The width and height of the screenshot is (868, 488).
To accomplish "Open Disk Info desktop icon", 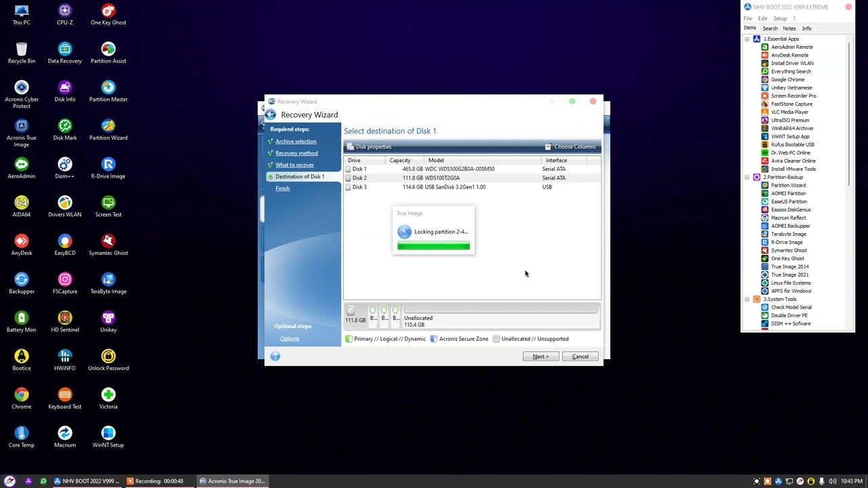I will pyautogui.click(x=64, y=91).
